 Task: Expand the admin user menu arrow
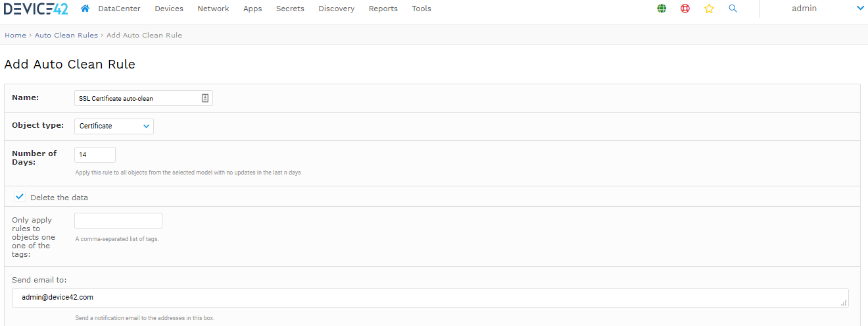[860, 9]
